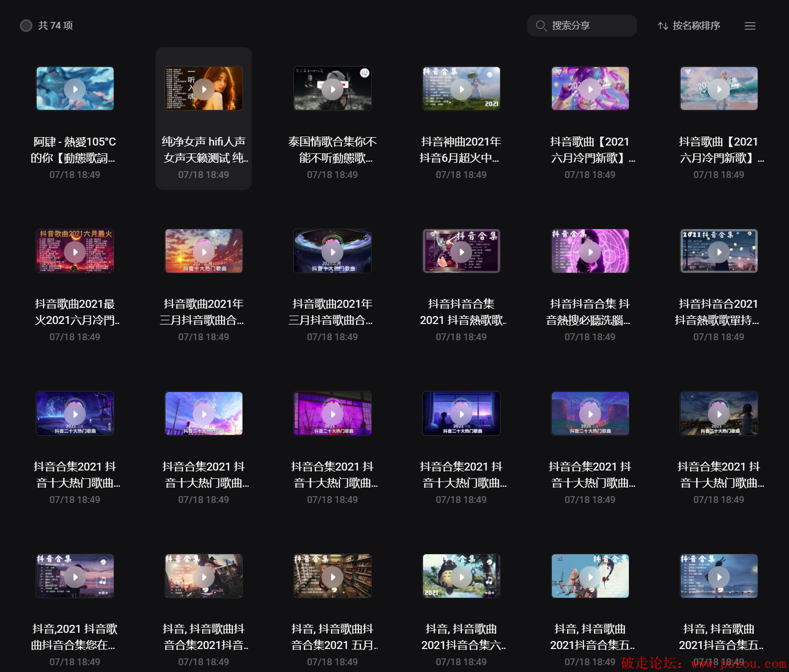Play the 抖音合集2021 五月 video

click(332, 576)
